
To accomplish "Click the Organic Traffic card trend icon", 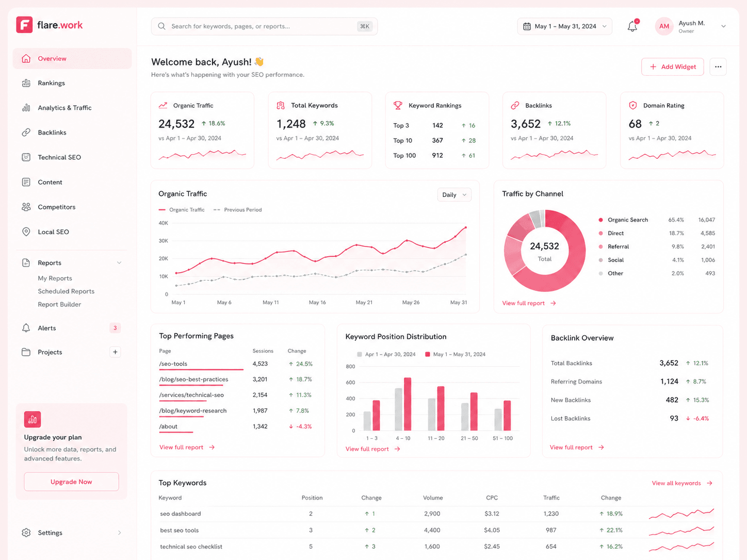I will click(x=163, y=105).
